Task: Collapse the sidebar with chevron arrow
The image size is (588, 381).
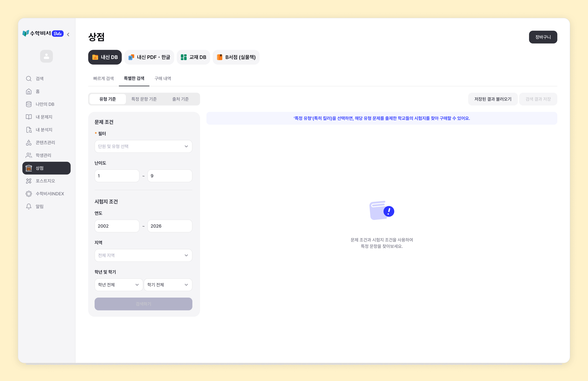Action: click(68, 34)
